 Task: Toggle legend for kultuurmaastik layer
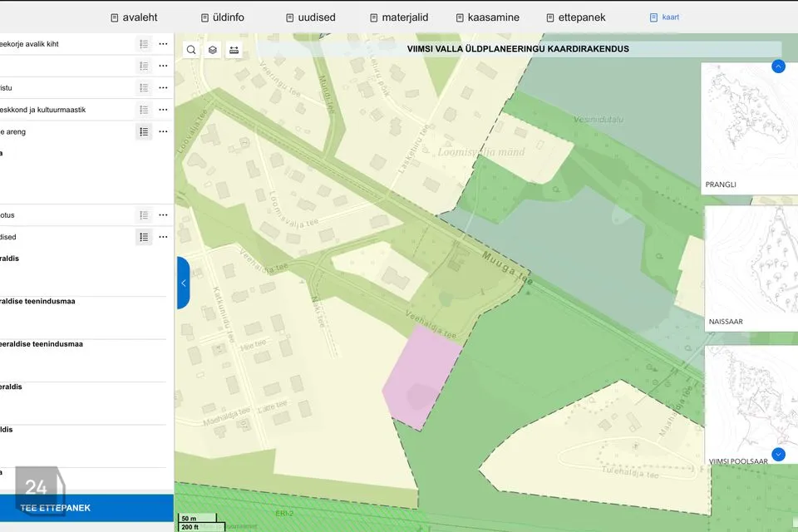point(144,110)
